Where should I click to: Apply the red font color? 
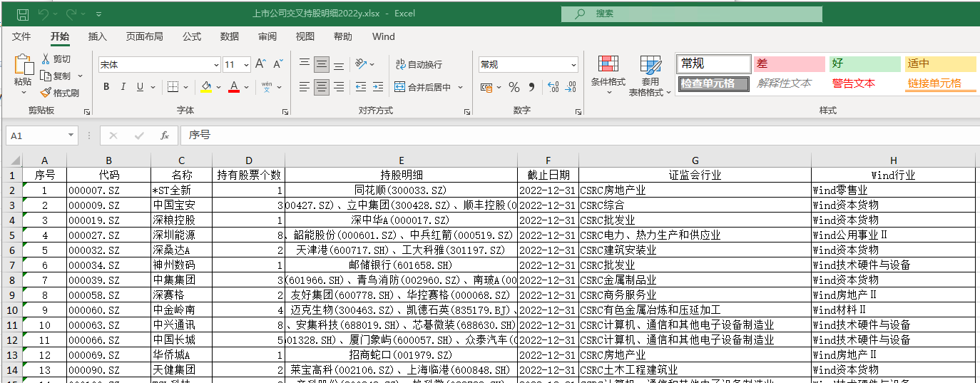[x=233, y=87]
